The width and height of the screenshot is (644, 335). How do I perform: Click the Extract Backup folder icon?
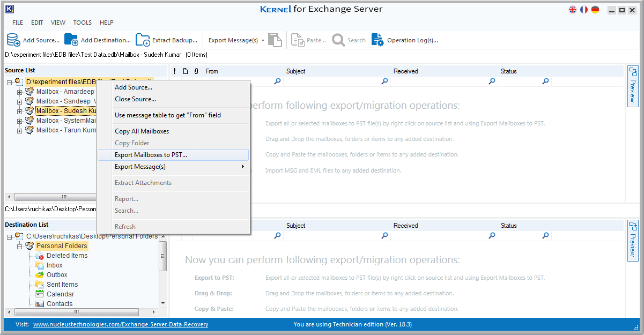(x=143, y=40)
